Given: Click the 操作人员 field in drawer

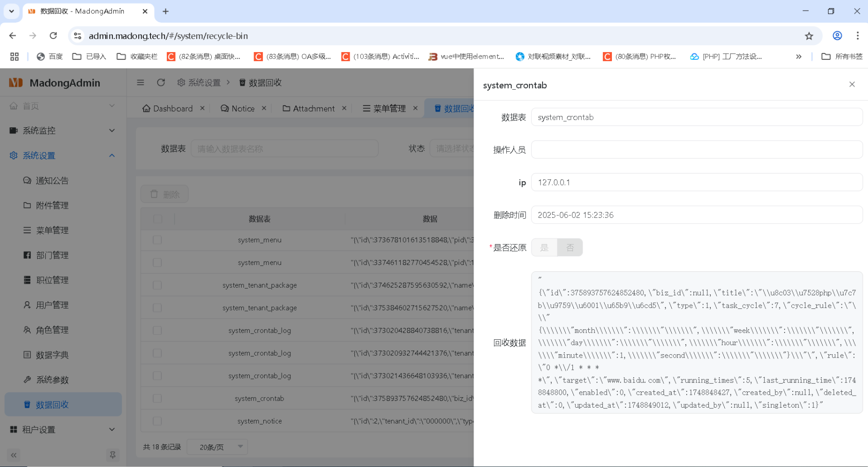Looking at the screenshot, I should tap(697, 149).
